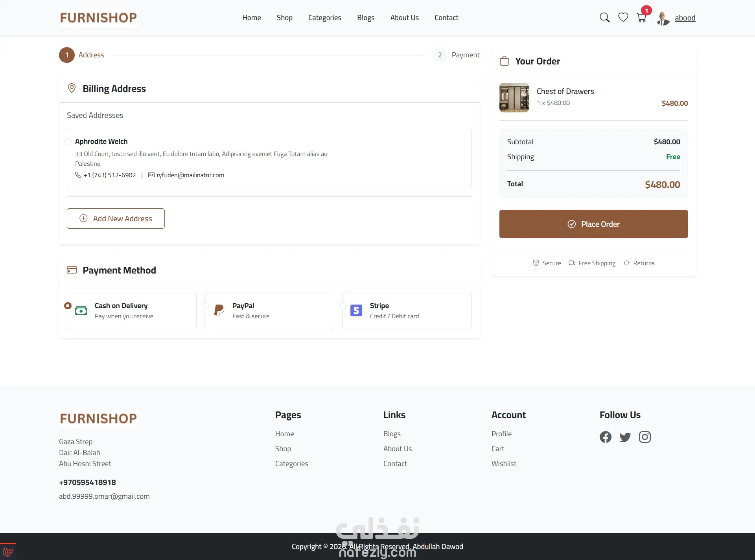This screenshot has width=755, height=560.
Task: Click the Payment step 2 indicator
Action: coord(440,55)
